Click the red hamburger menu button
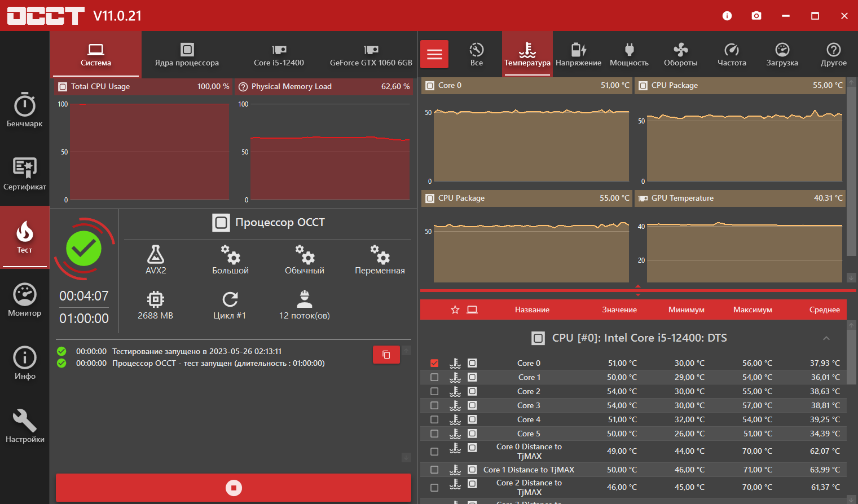The image size is (858, 504). [434, 54]
